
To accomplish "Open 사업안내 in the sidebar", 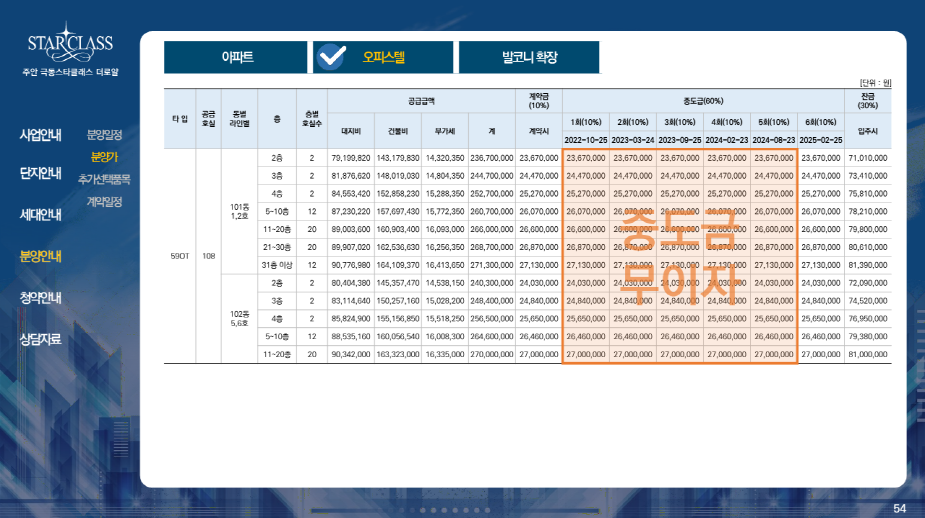I will (40, 135).
